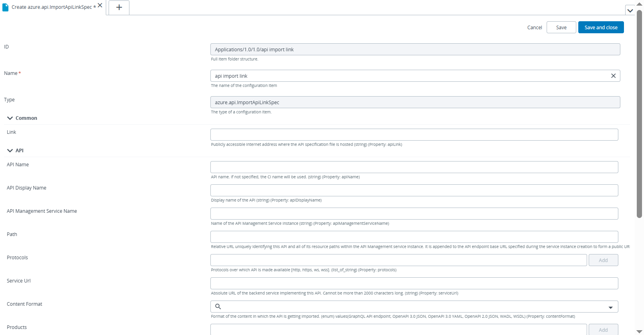Click the file icon on the tab
Viewport: 644px width, 335px height.
[5, 7]
